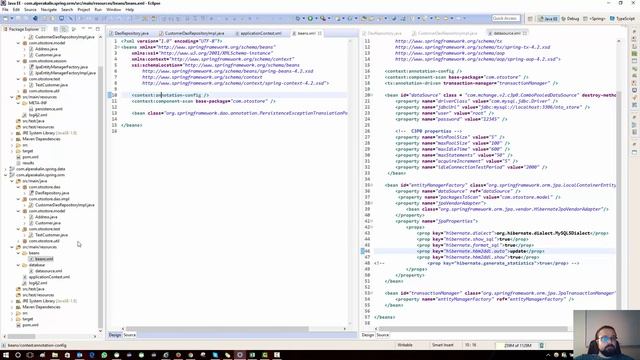Click the Open Perspective icon
640x360 pixels.
pyautogui.click(x=530, y=19)
